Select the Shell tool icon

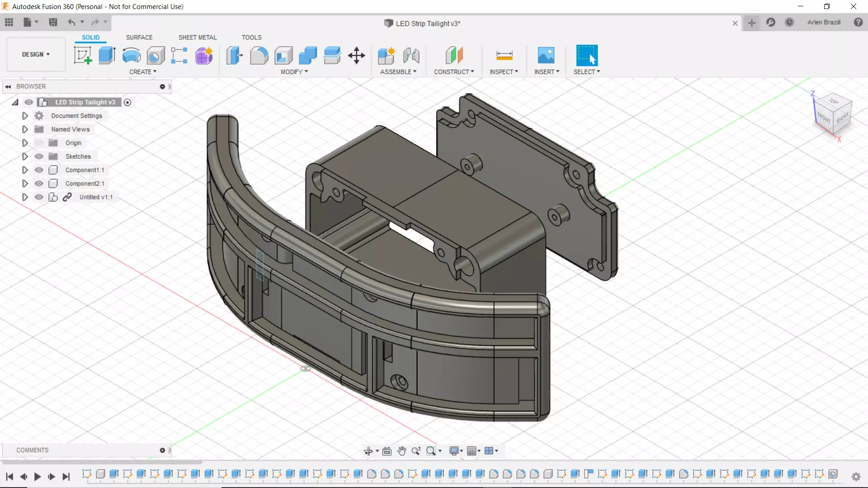[x=283, y=56]
